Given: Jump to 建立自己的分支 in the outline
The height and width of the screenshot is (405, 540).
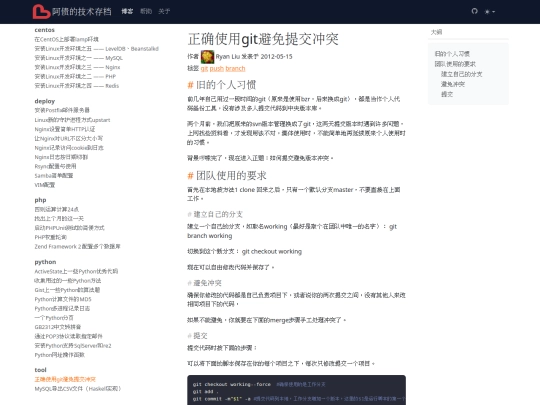Looking at the screenshot, I should tap(461, 74).
